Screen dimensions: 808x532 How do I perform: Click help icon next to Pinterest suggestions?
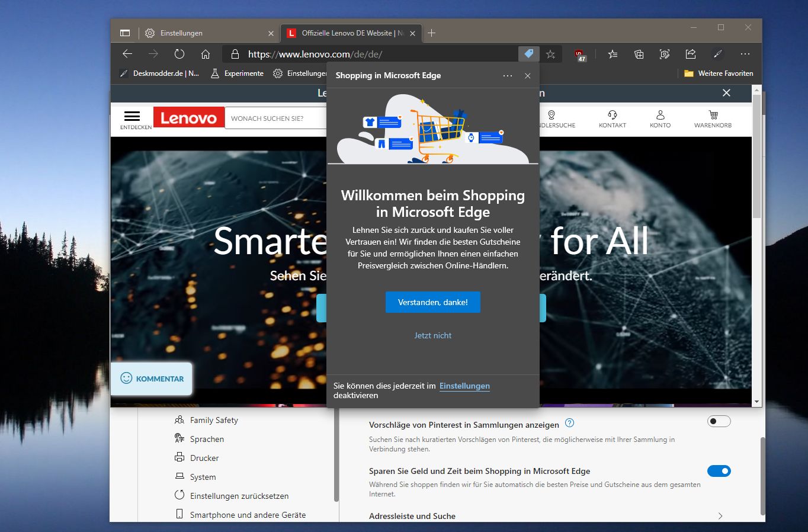pyautogui.click(x=569, y=423)
